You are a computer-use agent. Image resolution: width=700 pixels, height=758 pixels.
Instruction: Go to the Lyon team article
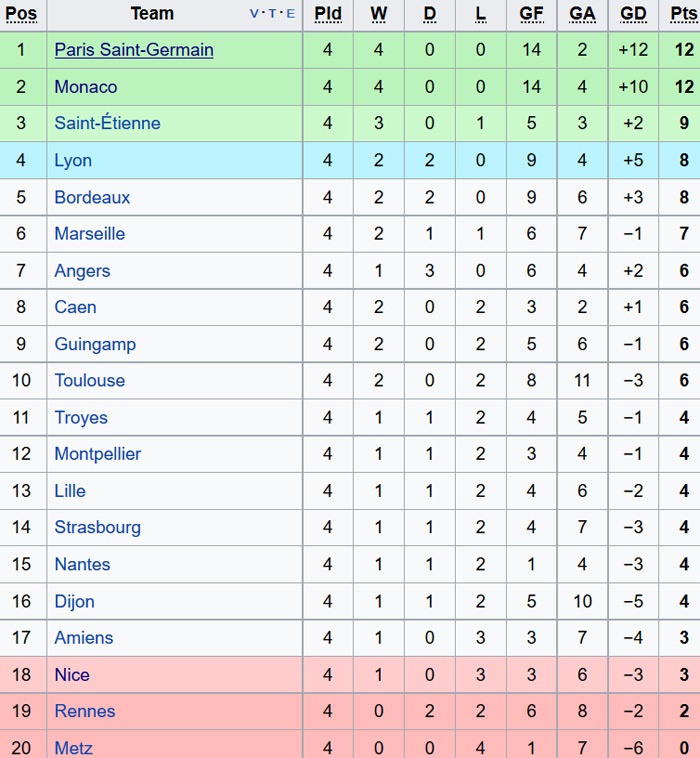pos(73,160)
